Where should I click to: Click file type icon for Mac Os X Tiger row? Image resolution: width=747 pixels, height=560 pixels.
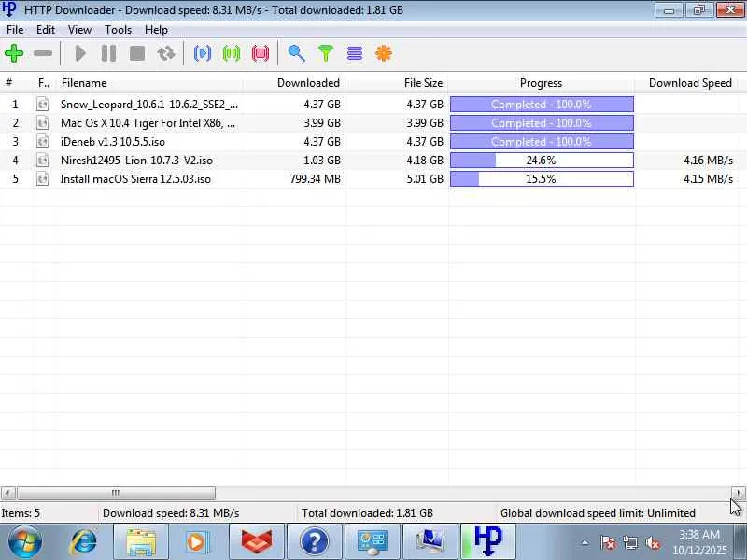(x=42, y=123)
